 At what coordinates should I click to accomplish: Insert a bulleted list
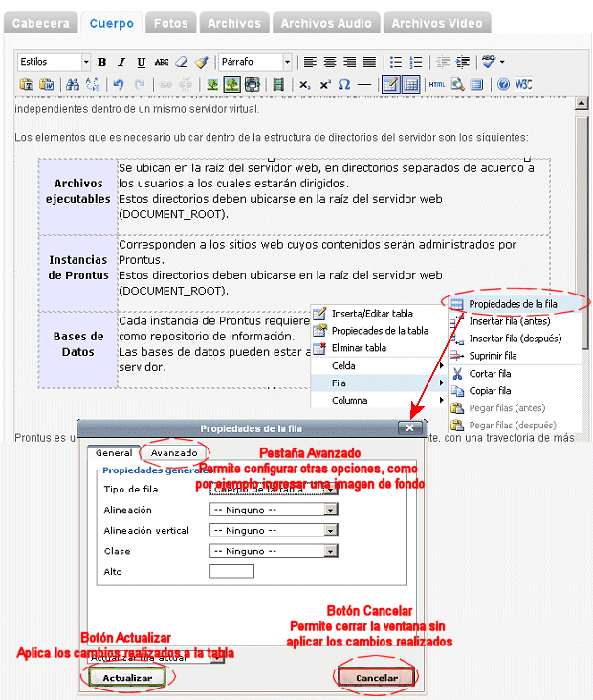pos(396,62)
